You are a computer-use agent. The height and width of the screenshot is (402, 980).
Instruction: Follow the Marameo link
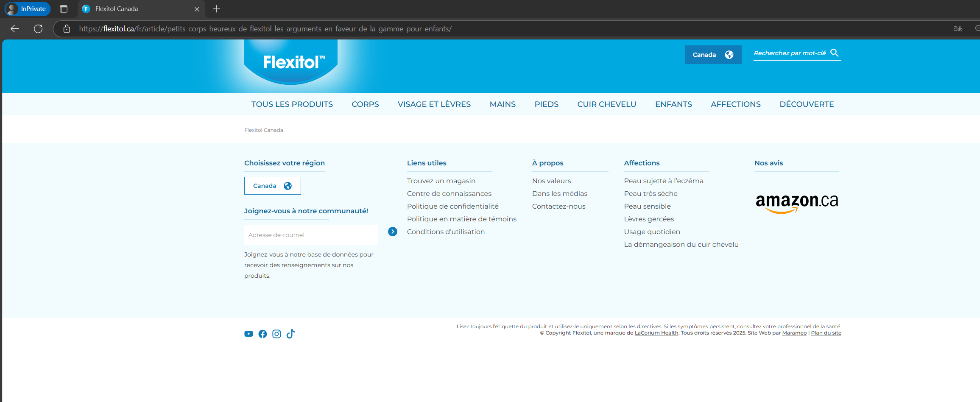tap(794, 333)
